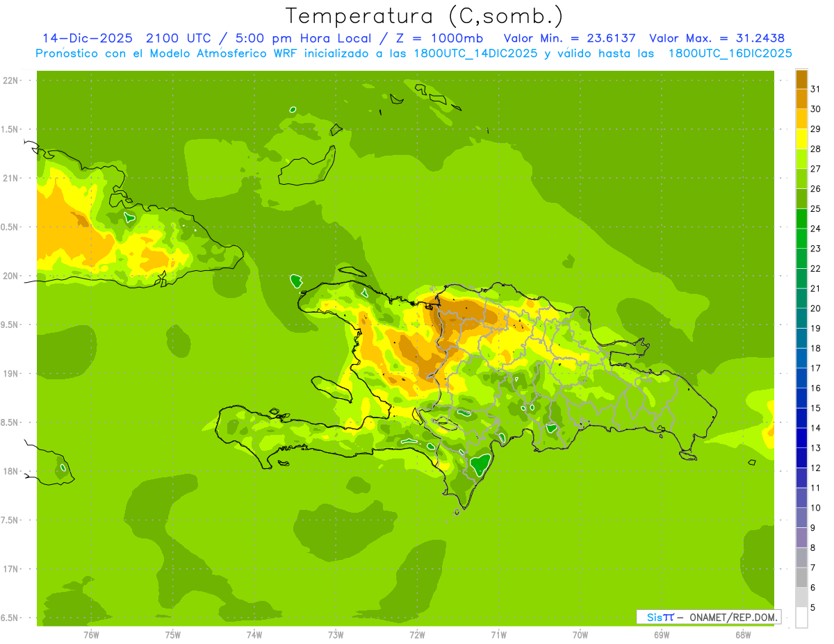
Task: Pick the green legend band between 24 and 25
Action: 801,219
